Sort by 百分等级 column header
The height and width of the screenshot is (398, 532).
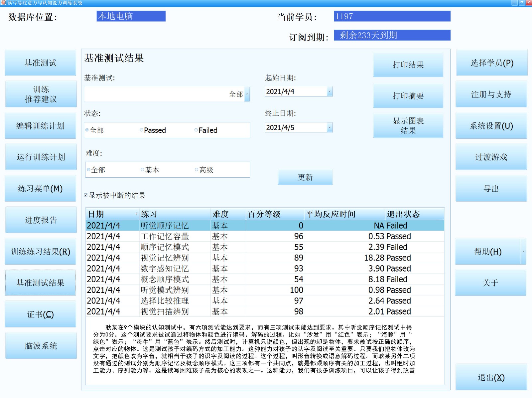tap(275, 214)
